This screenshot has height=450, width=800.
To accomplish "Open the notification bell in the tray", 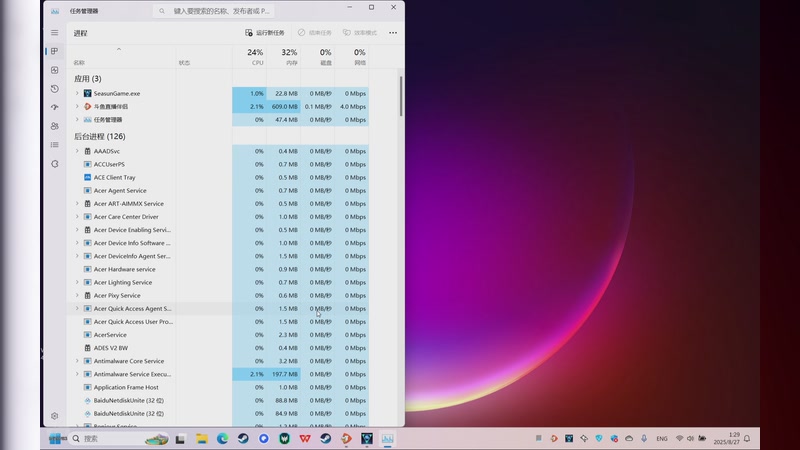I will click(x=747, y=439).
